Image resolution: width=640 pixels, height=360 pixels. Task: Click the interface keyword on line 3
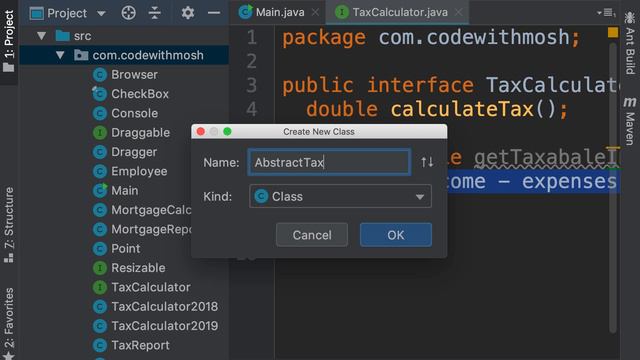[x=420, y=85]
